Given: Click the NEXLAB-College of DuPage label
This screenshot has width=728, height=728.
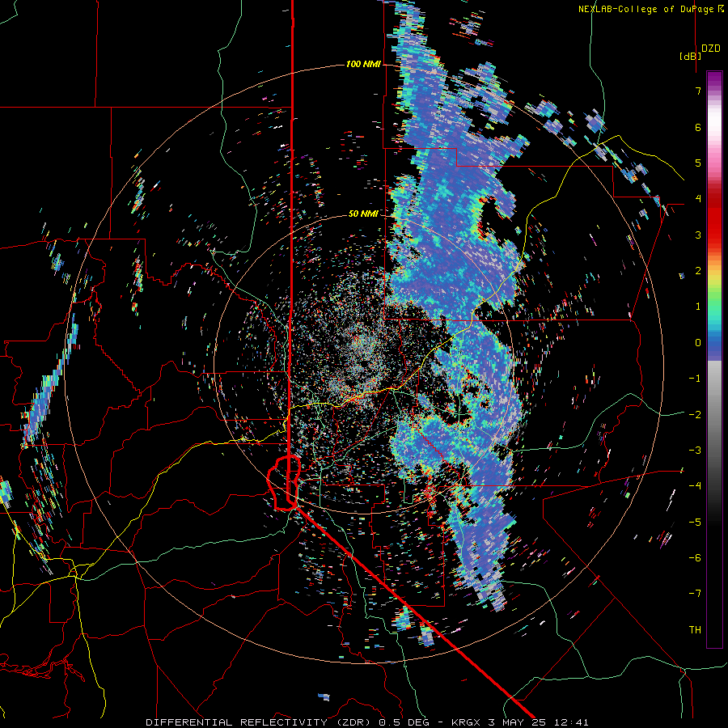Looking at the screenshot, I should pos(645,9).
